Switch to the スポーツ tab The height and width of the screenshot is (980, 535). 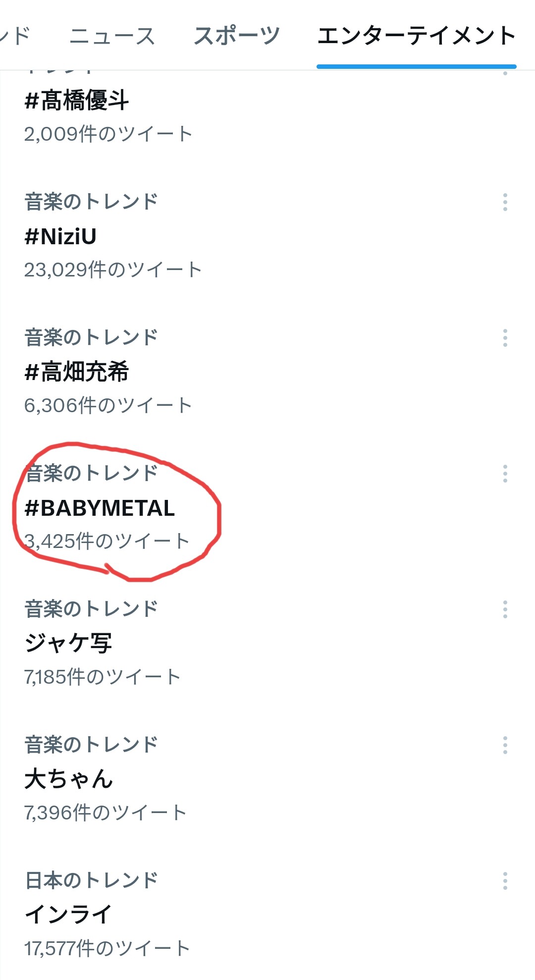[x=237, y=36]
